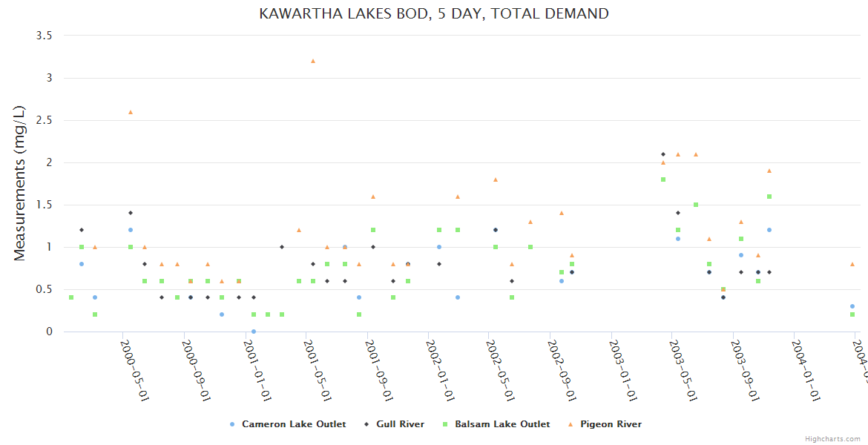Click the 3.5 y-axis tick label
The height and width of the screenshot is (445, 868).
45,36
